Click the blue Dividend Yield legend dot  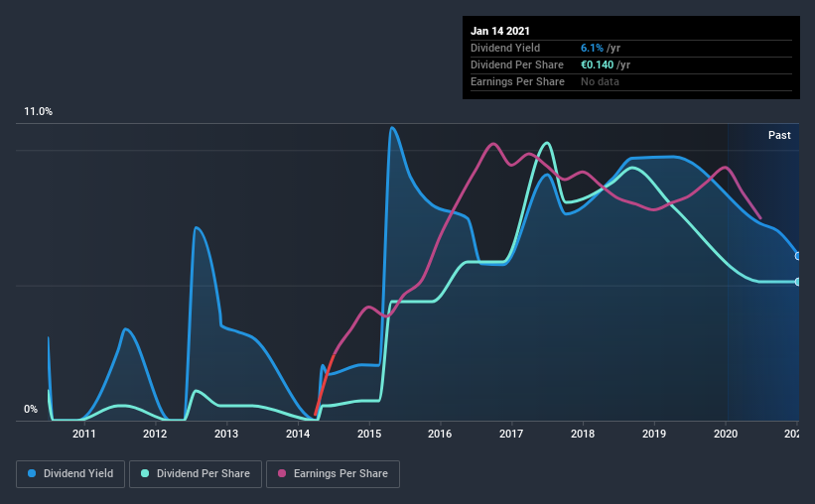pyautogui.click(x=32, y=473)
